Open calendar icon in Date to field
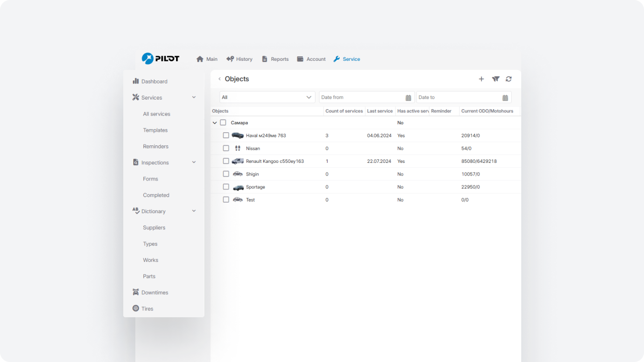This screenshot has height=362, width=644. pyautogui.click(x=505, y=98)
